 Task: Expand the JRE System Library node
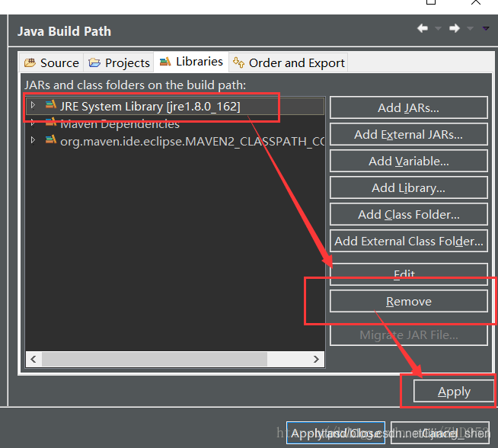click(x=33, y=105)
